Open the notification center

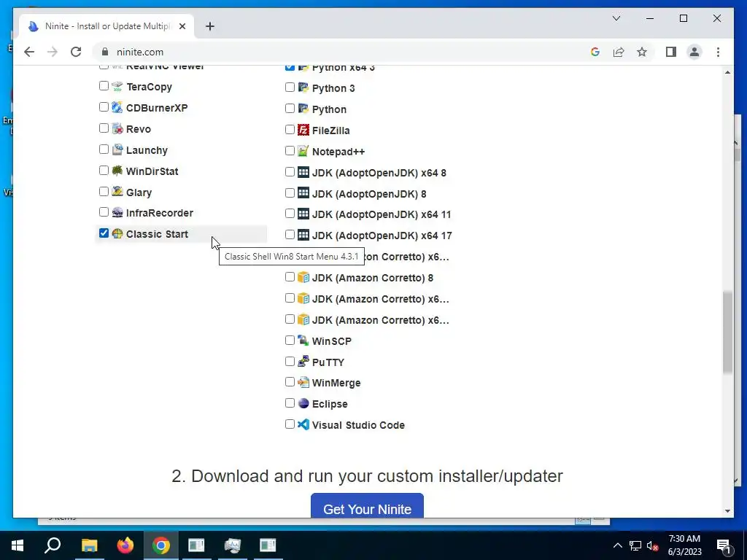(724, 545)
